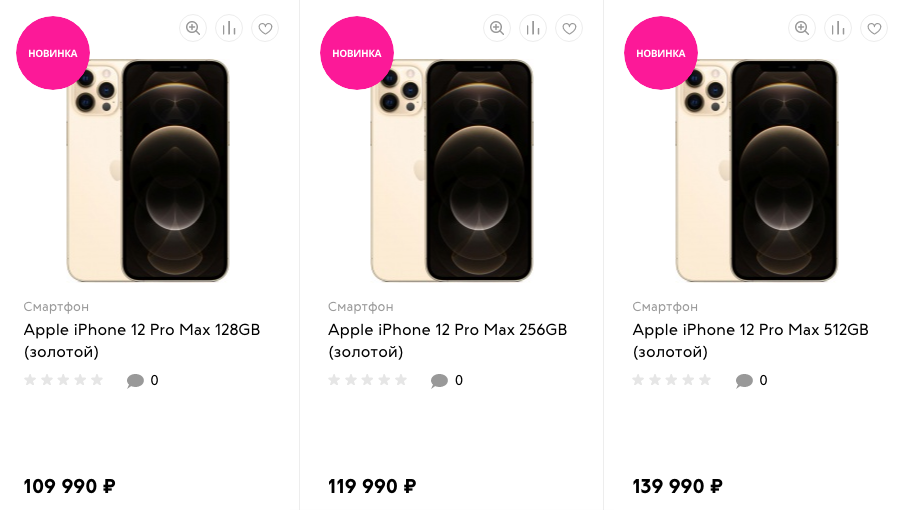
Task: Favorite the 128GB iPhone with heart icon
Action: pos(265,28)
